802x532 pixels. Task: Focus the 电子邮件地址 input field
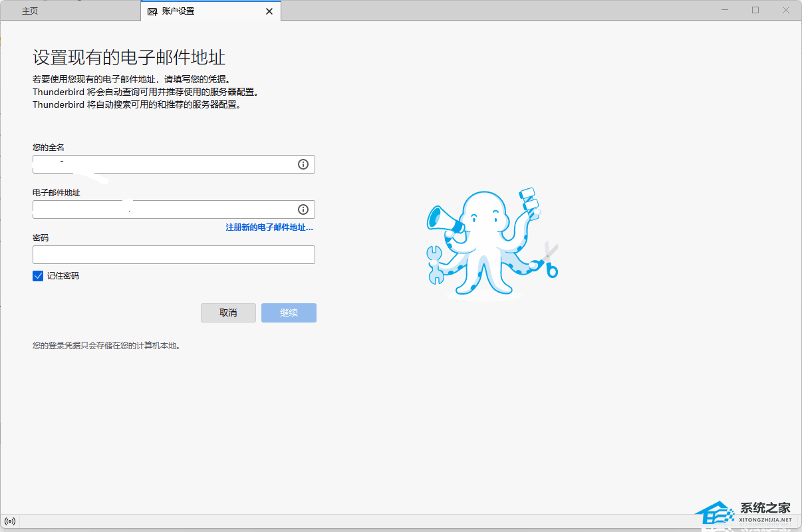point(174,209)
